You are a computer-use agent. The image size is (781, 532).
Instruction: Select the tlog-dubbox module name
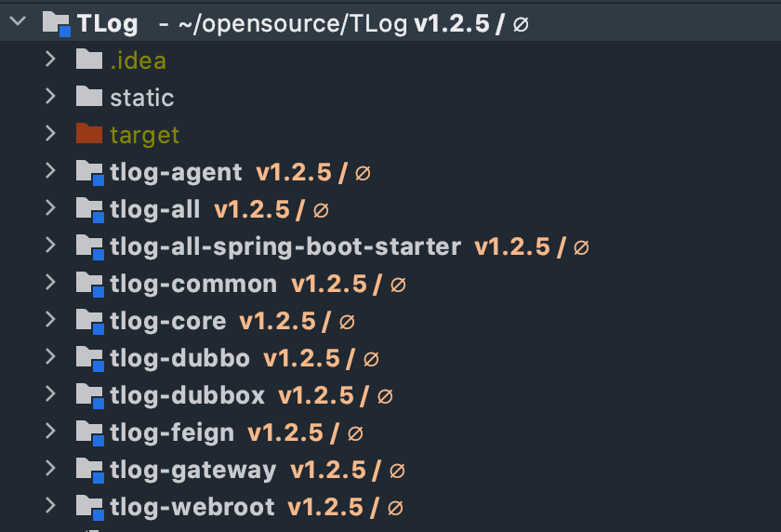(x=187, y=395)
